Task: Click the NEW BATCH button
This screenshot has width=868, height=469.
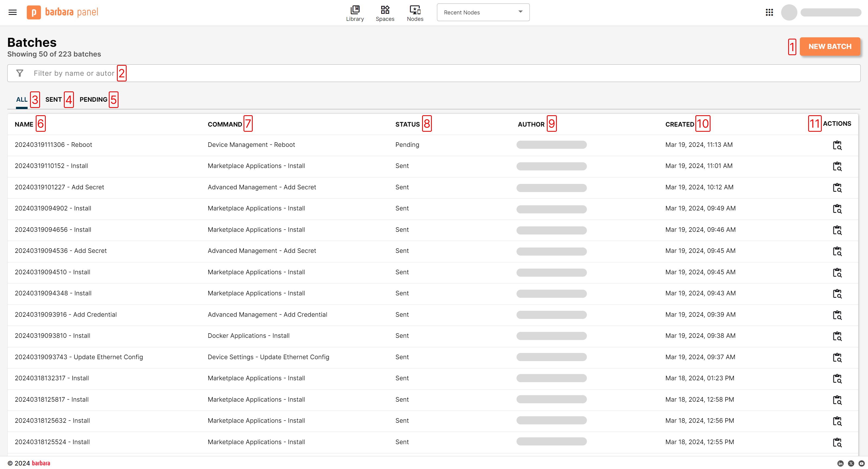Action: point(830,47)
